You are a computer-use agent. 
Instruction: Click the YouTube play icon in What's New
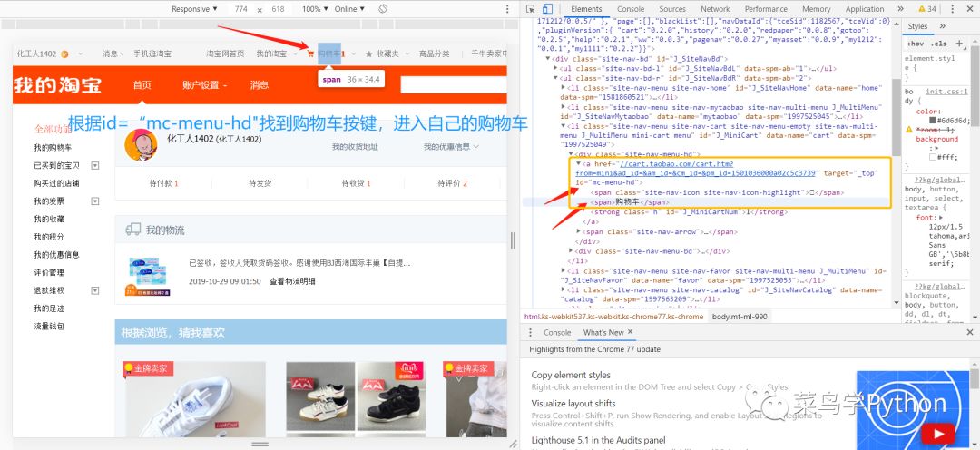click(937, 433)
